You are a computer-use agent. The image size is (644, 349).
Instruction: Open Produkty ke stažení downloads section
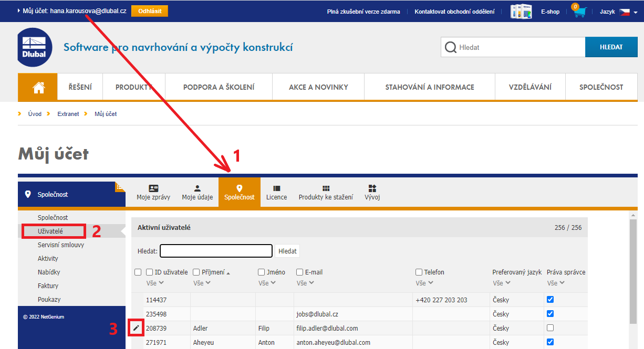(326, 192)
